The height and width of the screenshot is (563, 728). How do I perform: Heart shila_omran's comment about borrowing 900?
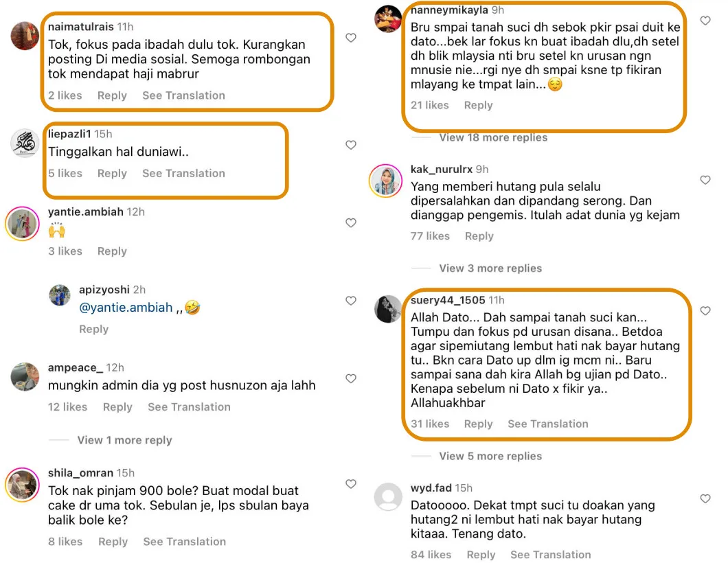coord(351,484)
